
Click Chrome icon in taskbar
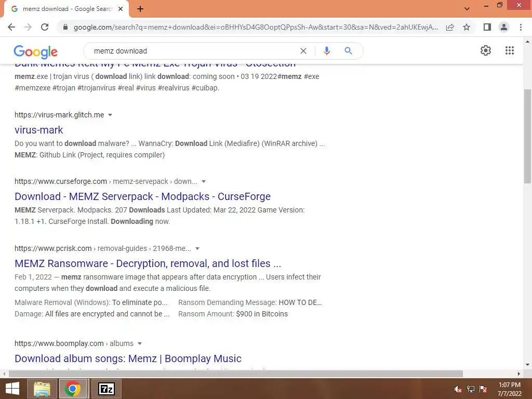tap(73, 389)
